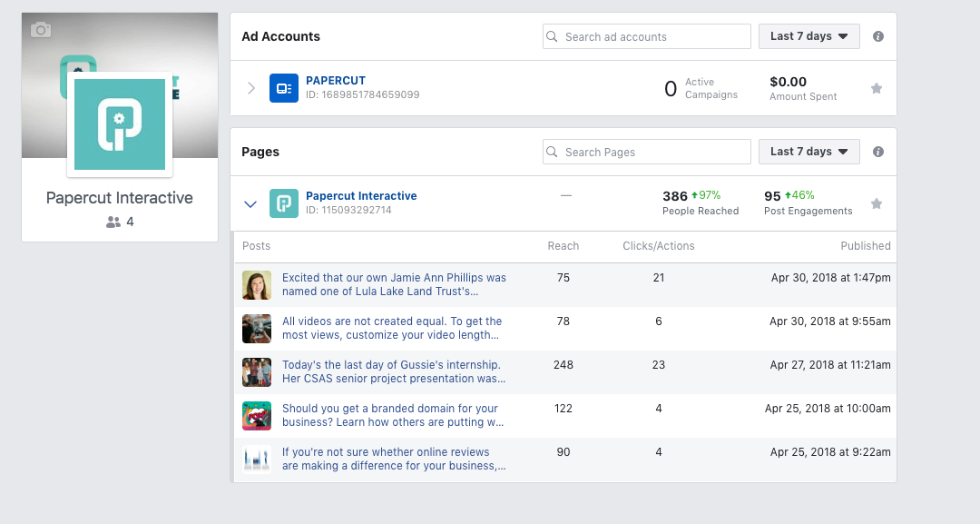The width and height of the screenshot is (980, 524).
Task: Click the Papercut Interactive profile logo
Action: (120, 124)
